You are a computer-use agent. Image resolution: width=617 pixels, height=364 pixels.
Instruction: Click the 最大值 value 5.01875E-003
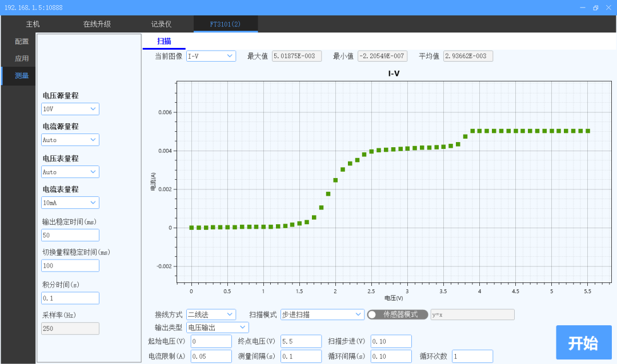pos(297,56)
